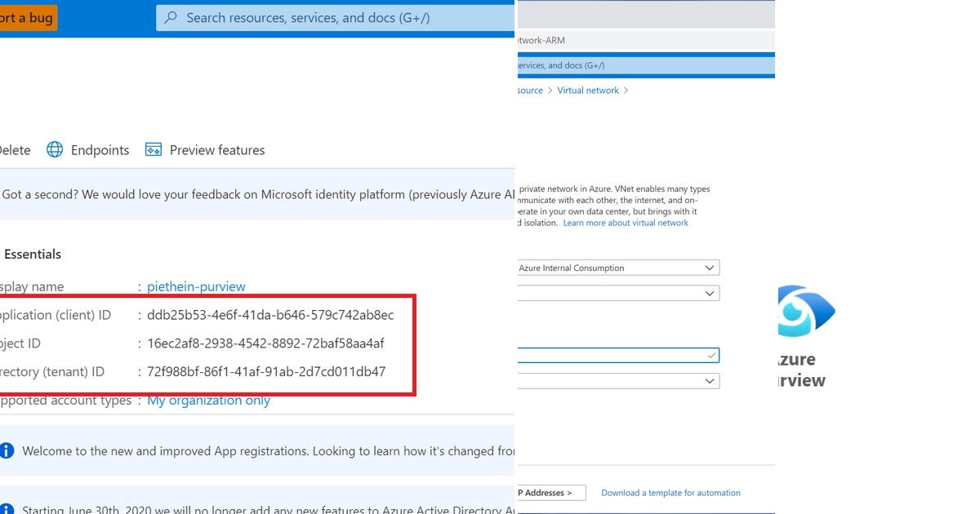This screenshot has height=514, width=980.
Task: Focus the Search resources, services, and docs box
Action: click(335, 17)
